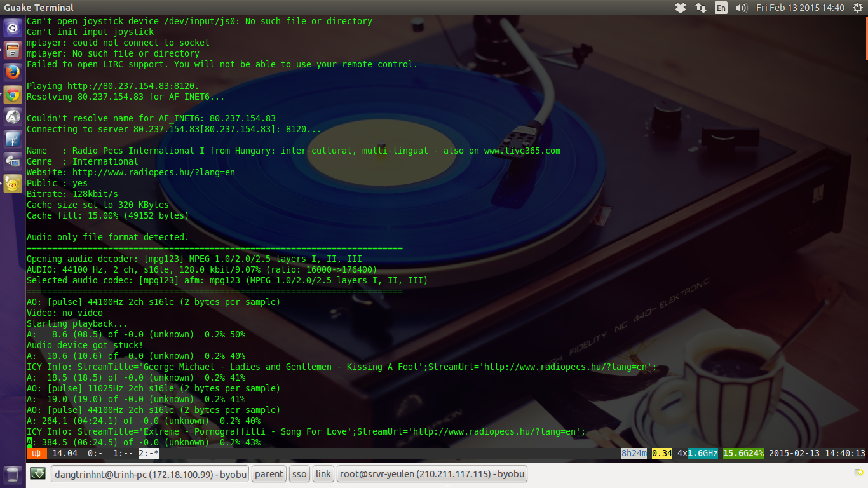Switch to the sso tab
The height and width of the screenshot is (488, 868).
pyautogui.click(x=299, y=474)
